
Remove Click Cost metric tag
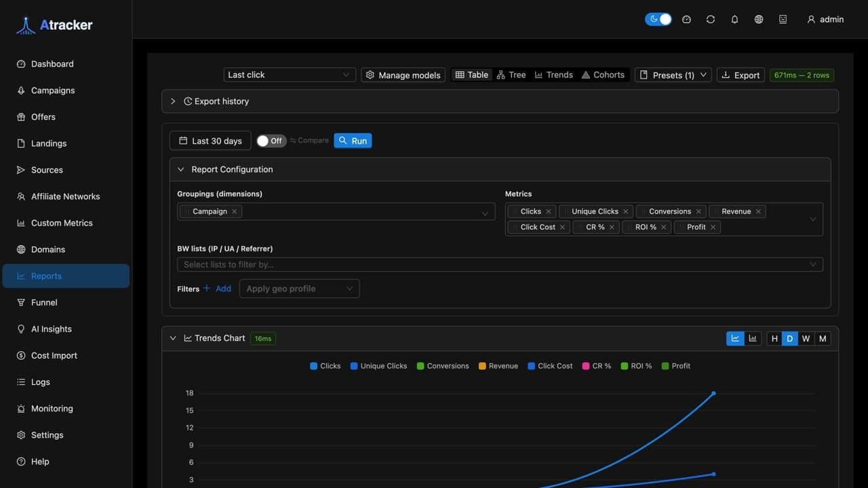pyautogui.click(x=562, y=227)
